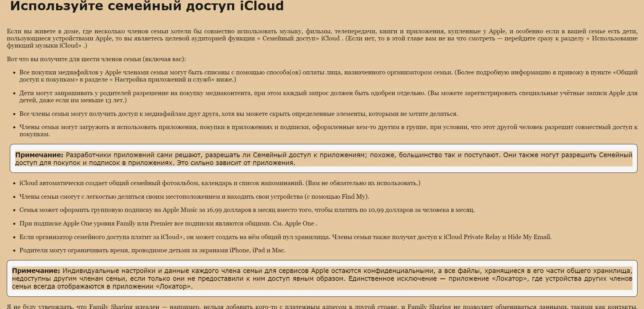Click the intro paragraph starting "Если вы живете в доме"
This screenshot has height=309, width=644.
pos(322,38)
